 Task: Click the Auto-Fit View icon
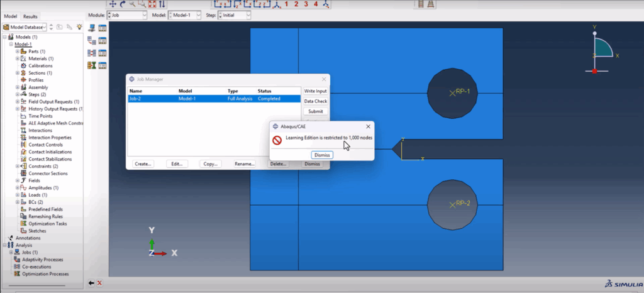(x=152, y=4)
